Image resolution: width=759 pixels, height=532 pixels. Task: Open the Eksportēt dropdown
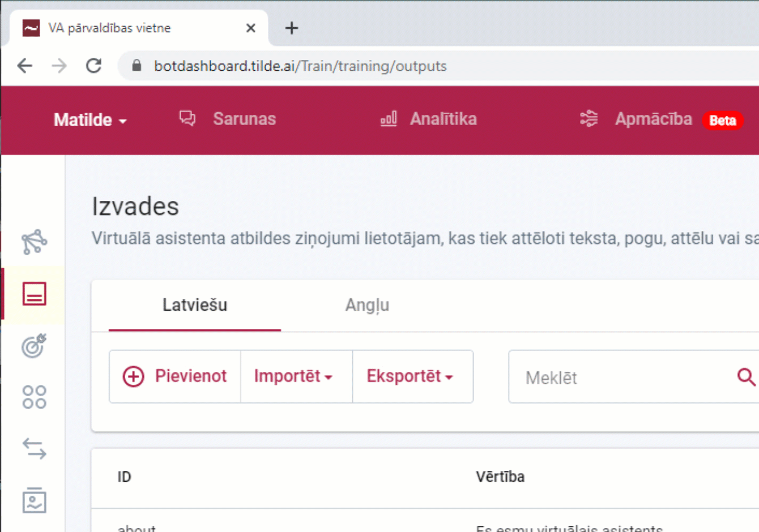pos(412,376)
